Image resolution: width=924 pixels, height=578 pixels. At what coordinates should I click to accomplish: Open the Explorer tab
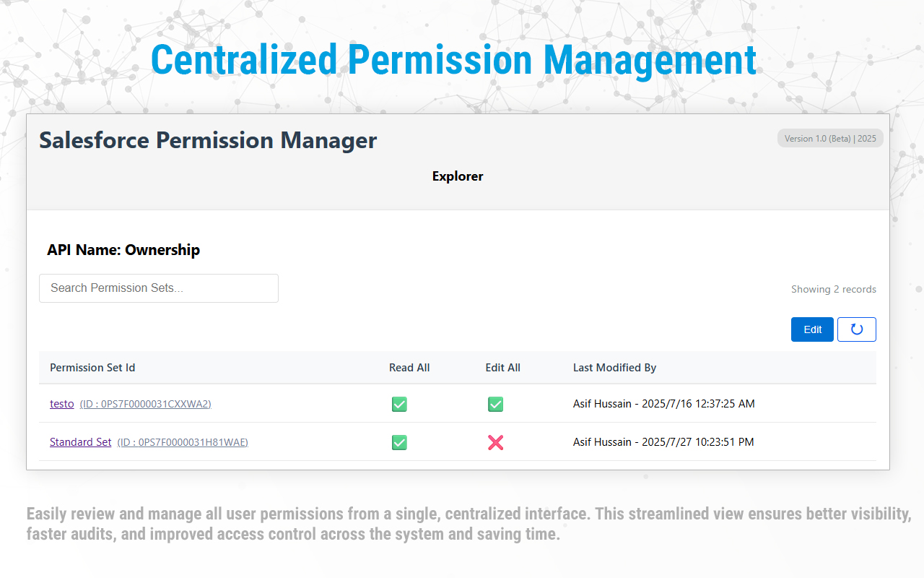[x=458, y=176]
